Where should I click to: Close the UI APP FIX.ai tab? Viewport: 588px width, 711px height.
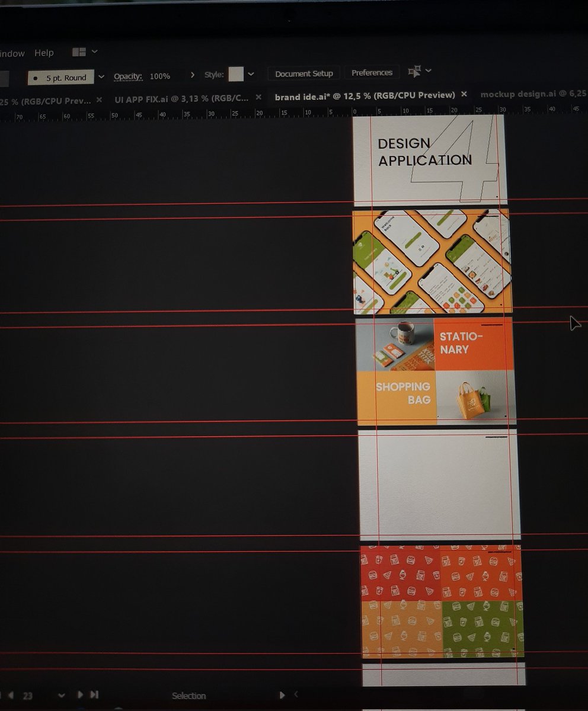258,97
